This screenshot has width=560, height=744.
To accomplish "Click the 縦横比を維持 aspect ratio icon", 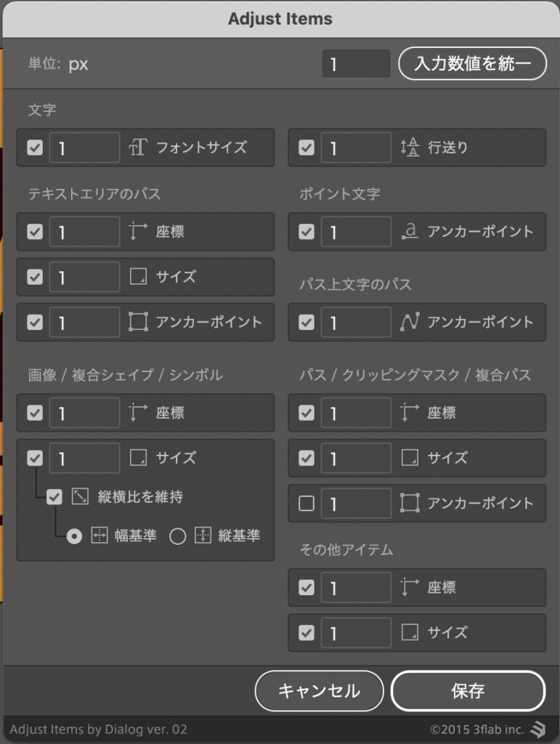I will point(80,497).
